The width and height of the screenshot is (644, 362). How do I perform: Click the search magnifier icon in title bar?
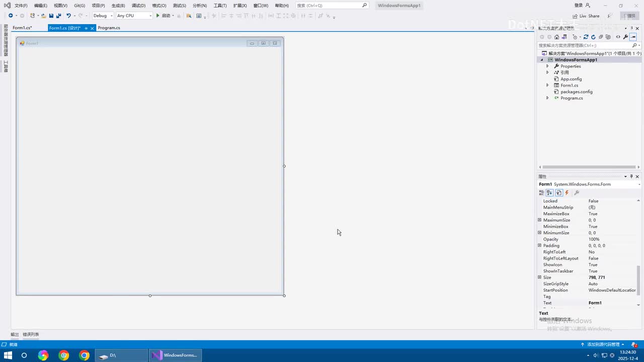click(x=364, y=5)
